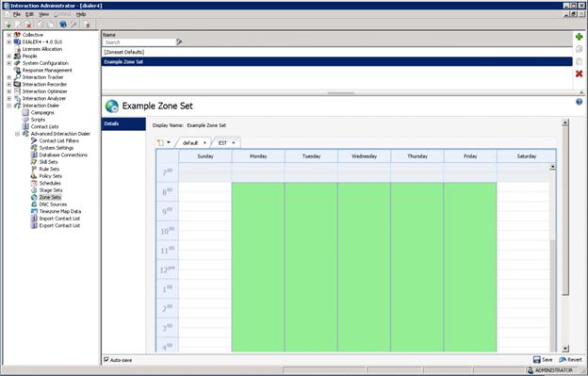Open the File menu

click(17, 14)
